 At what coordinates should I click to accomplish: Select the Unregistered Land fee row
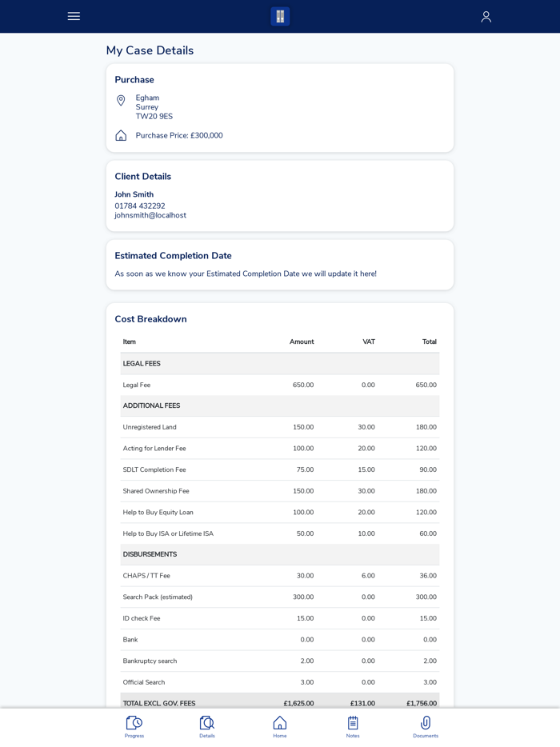280,427
